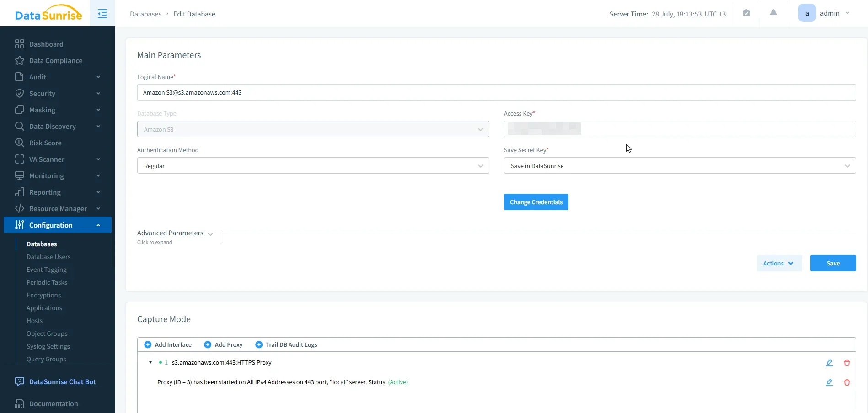Open the Dashboard section
This screenshot has height=413, width=868.
click(46, 44)
